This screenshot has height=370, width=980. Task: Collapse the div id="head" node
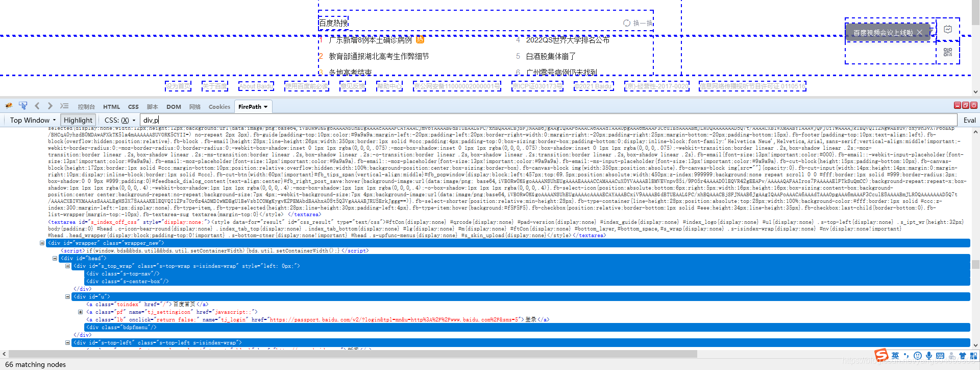click(55, 258)
